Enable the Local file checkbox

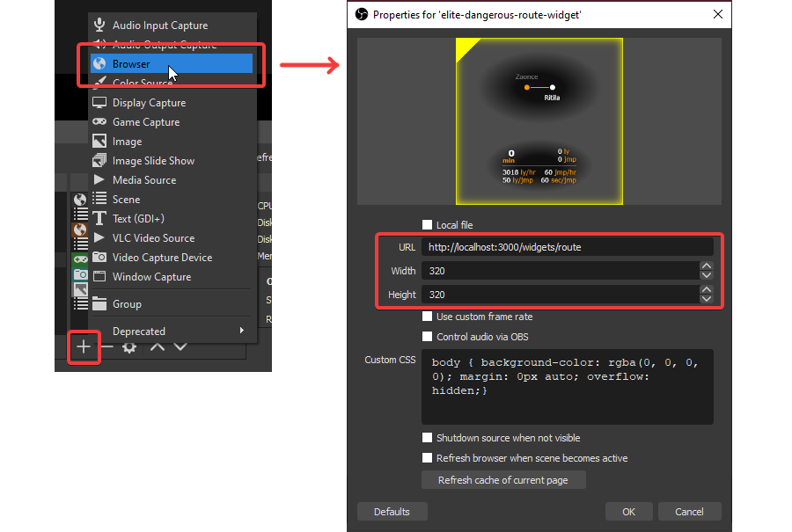pos(428,224)
